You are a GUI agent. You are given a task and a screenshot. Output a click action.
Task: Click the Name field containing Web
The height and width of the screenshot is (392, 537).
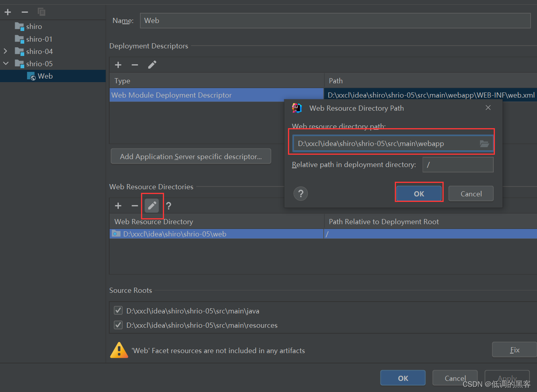coord(335,21)
